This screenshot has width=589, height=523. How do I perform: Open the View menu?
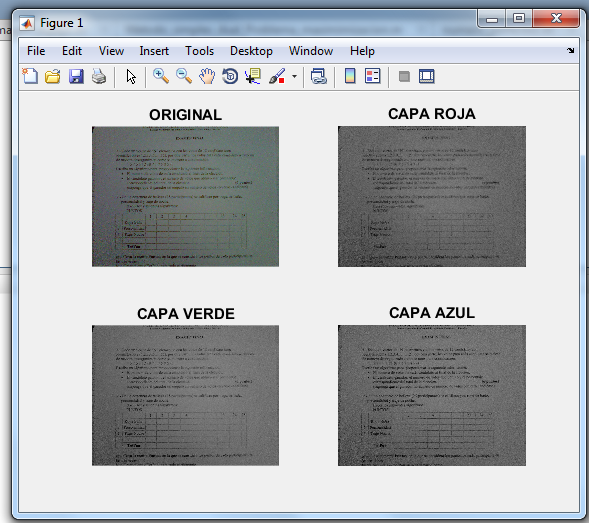pyautogui.click(x=111, y=51)
